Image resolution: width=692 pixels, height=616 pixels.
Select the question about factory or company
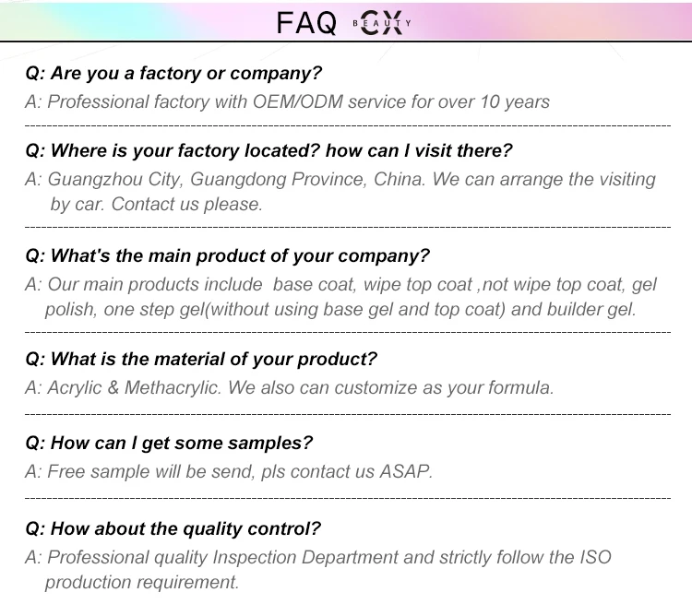[173, 74]
